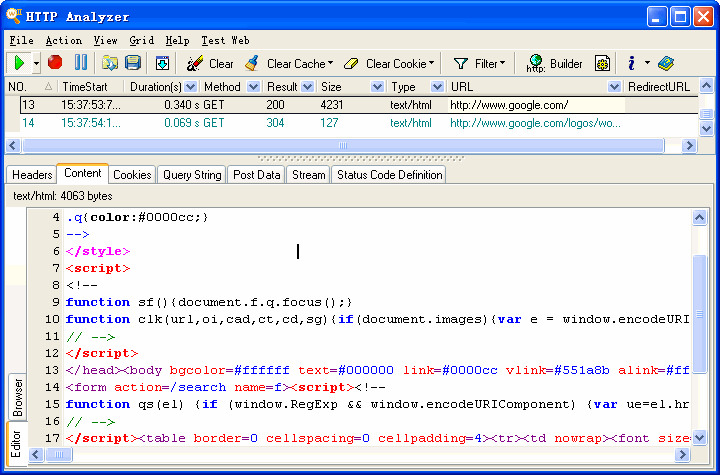Select request row 14 for google logos
Viewport: 720px width, 475px height.
[300, 123]
